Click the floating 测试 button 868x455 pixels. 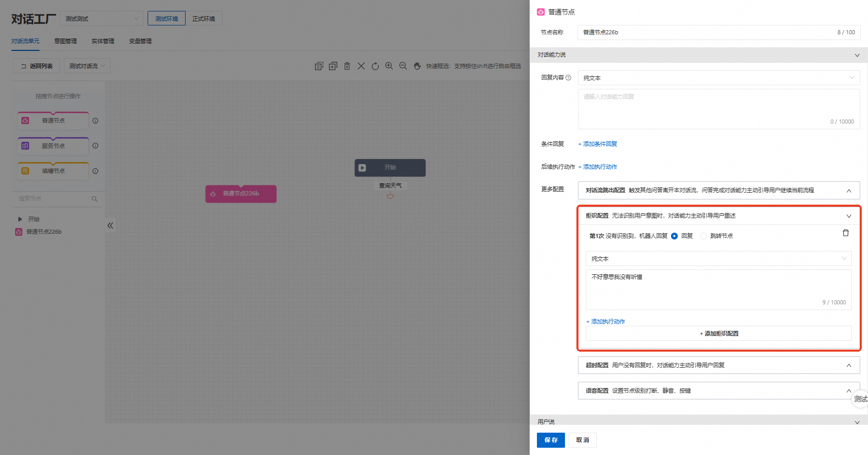coord(860,399)
